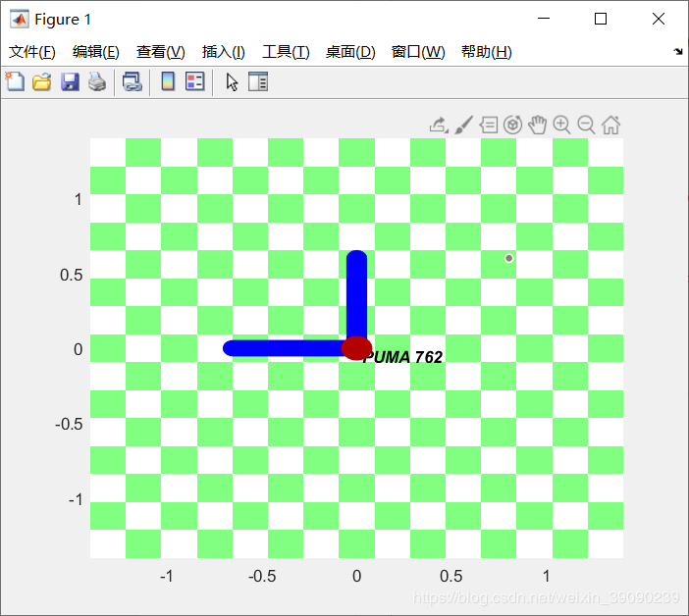Enable the data tips tool
This screenshot has width=689, height=616.
click(488, 126)
